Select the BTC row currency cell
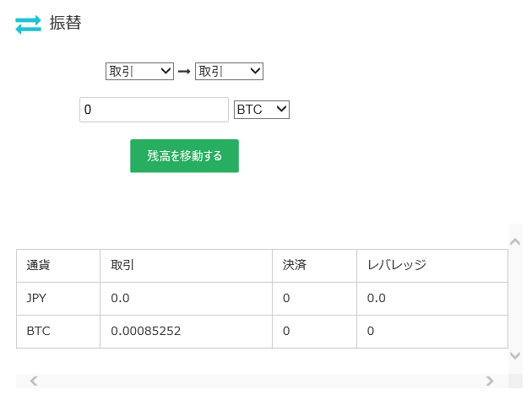The width and height of the screenshot is (532, 400). [39, 331]
